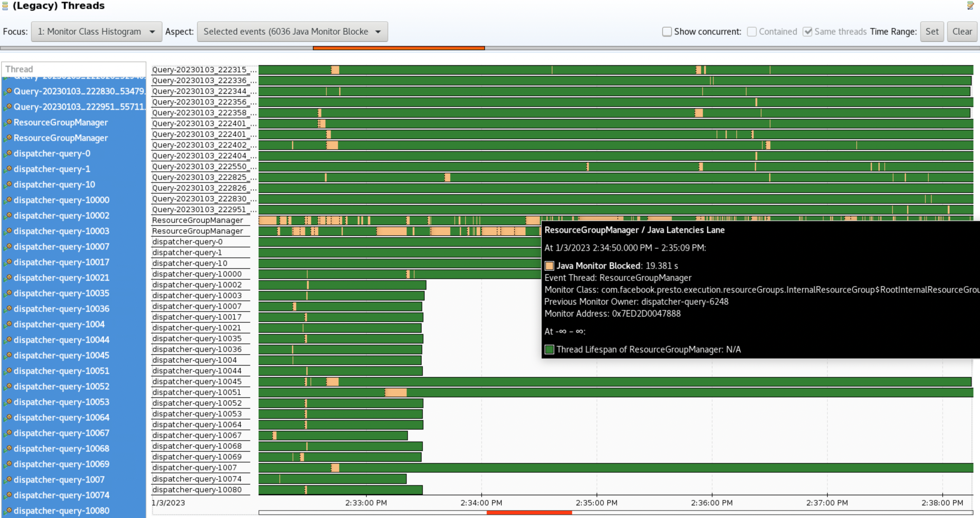980x518 pixels.
Task: Click thread icon beside Query-20230103_222830_53479
Action: point(7,91)
